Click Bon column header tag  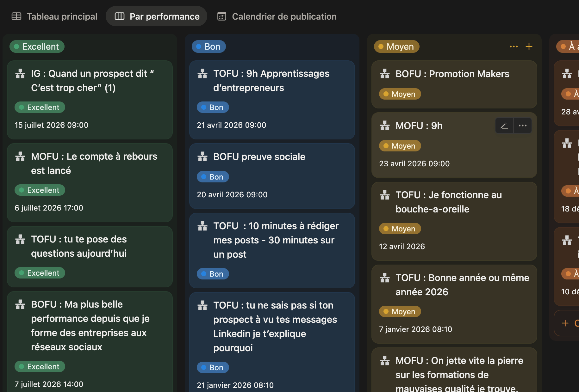coord(209,46)
